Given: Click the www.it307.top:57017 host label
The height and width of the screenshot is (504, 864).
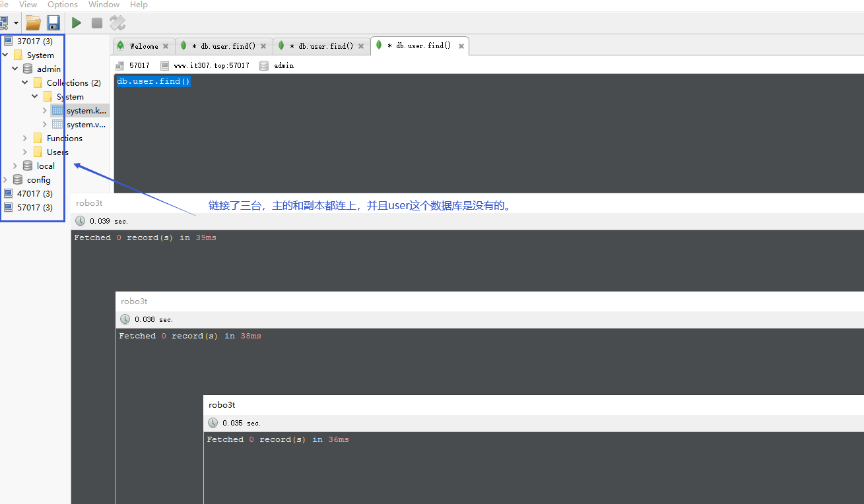Looking at the screenshot, I should [x=211, y=66].
